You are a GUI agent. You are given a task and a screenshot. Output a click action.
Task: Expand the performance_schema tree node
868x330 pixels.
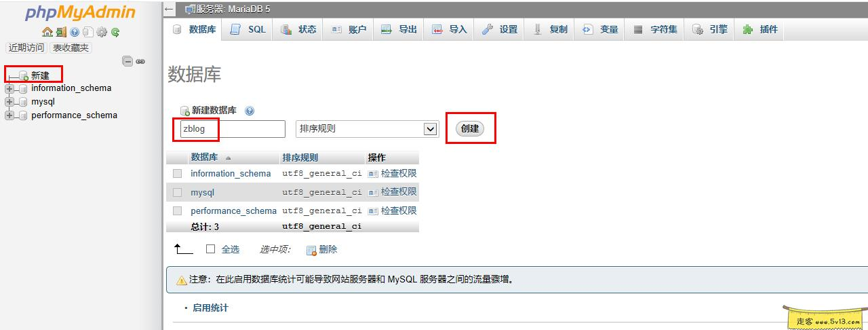(x=9, y=115)
